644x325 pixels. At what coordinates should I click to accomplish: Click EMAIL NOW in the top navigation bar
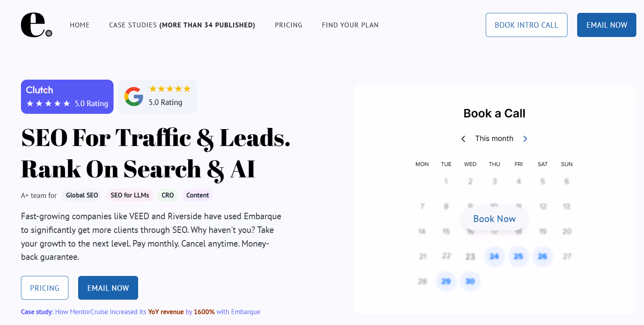click(607, 25)
